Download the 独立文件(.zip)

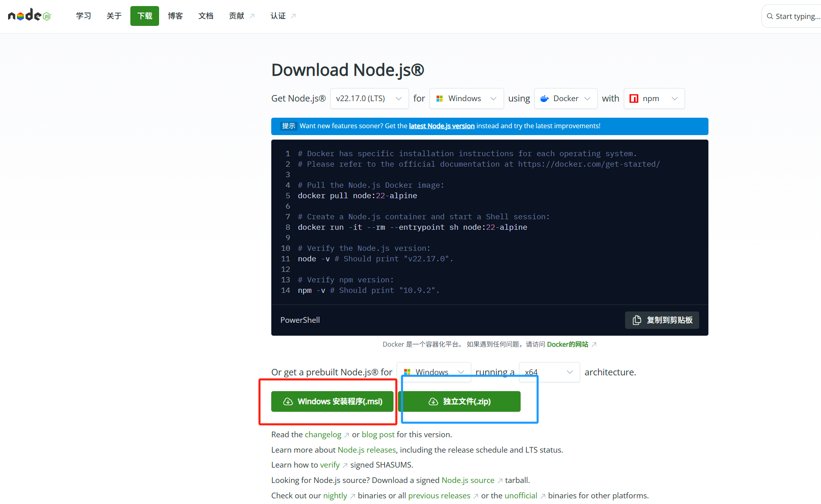click(x=459, y=401)
